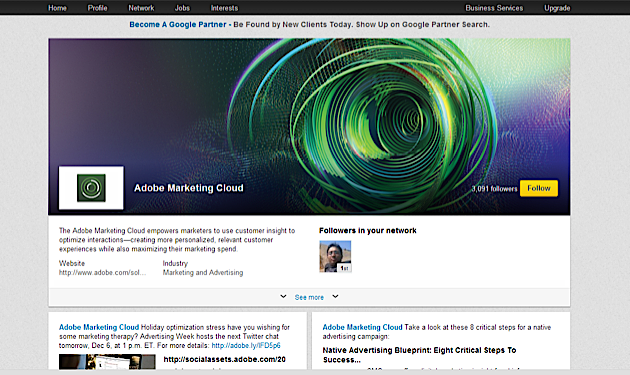Open the adobe.ly link in holiday post
Viewport: 630px width, 375px height.
246,346
